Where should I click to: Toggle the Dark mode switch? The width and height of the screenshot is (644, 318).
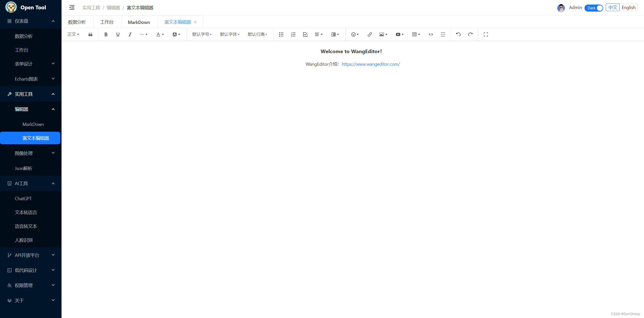click(x=594, y=8)
